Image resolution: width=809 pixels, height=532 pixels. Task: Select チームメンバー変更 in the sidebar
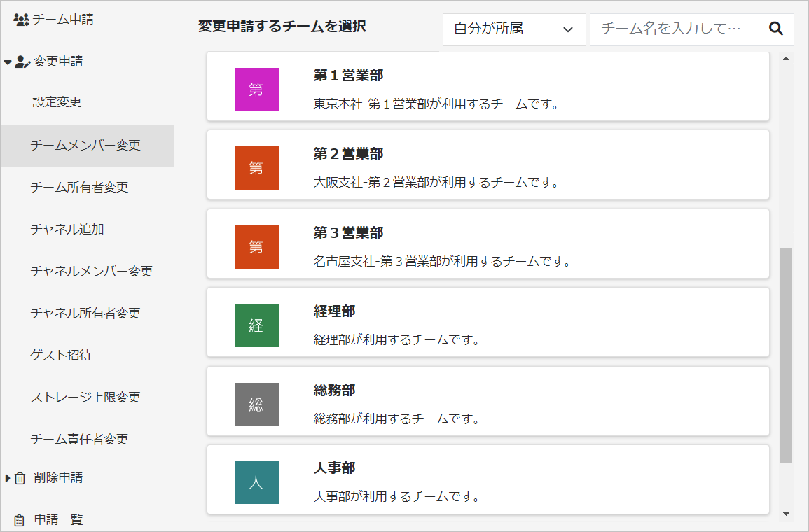pos(87,146)
